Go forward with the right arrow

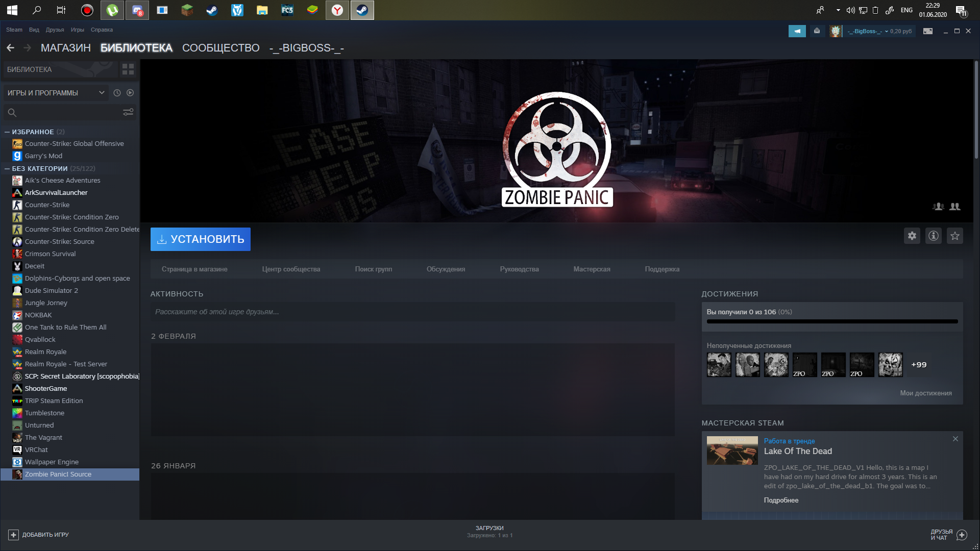(28, 48)
